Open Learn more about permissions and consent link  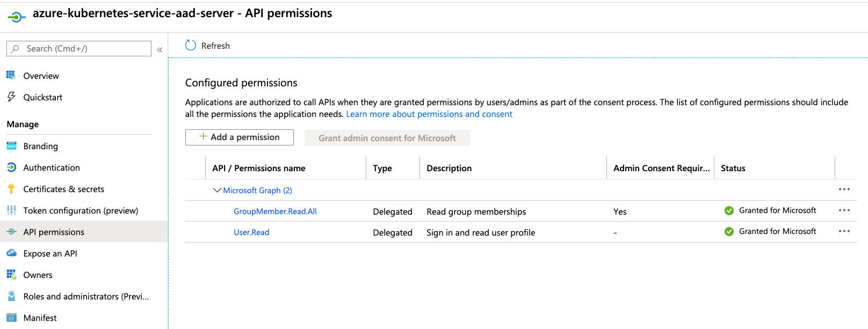(x=429, y=114)
